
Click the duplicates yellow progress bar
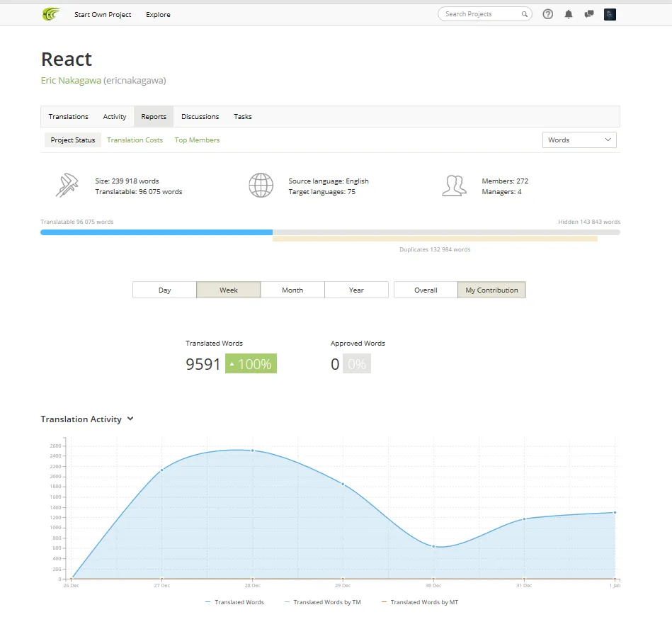pyautogui.click(x=435, y=239)
